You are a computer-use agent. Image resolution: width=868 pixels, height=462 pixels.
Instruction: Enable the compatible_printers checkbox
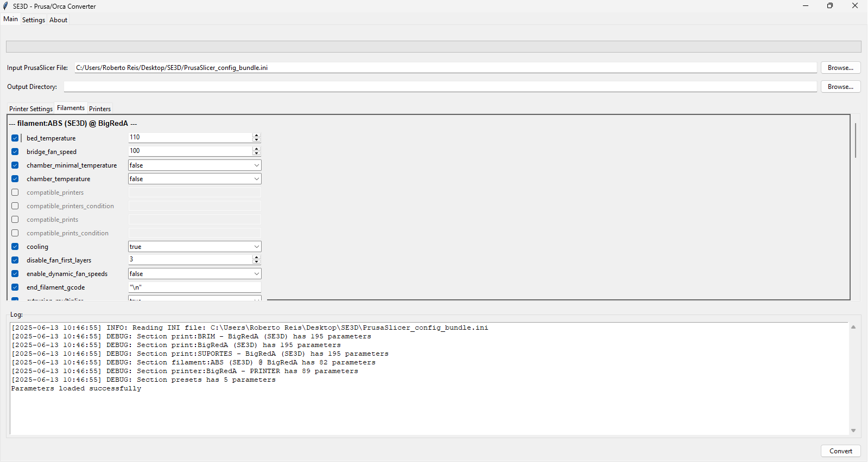pos(15,193)
